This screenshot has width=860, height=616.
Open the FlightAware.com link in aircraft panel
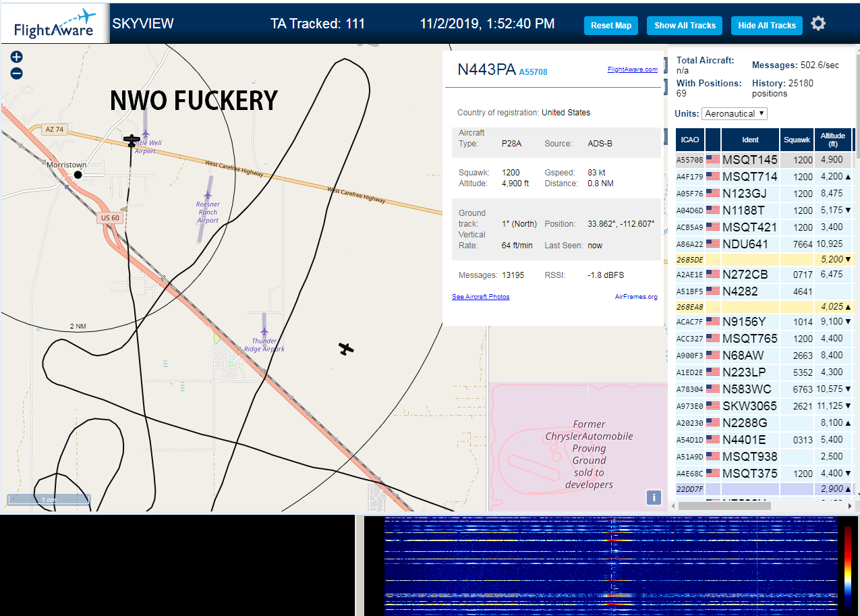pyautogui.click(x=632, y=69)
